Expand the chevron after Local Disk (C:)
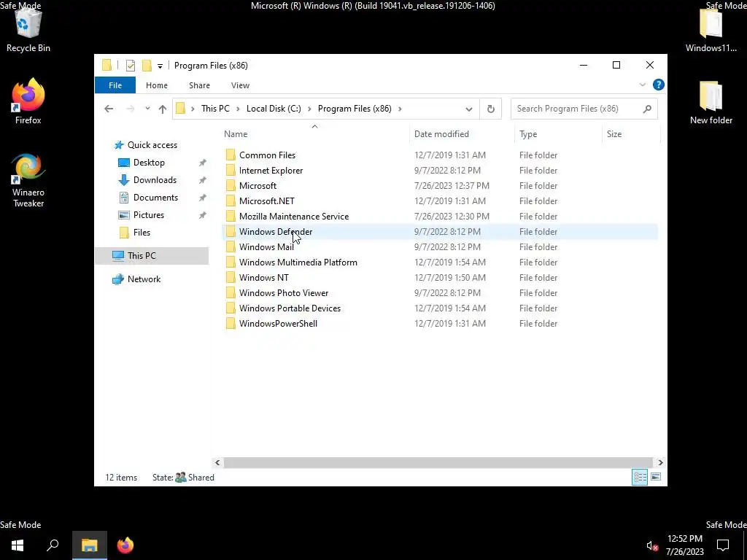 (309, 109)
